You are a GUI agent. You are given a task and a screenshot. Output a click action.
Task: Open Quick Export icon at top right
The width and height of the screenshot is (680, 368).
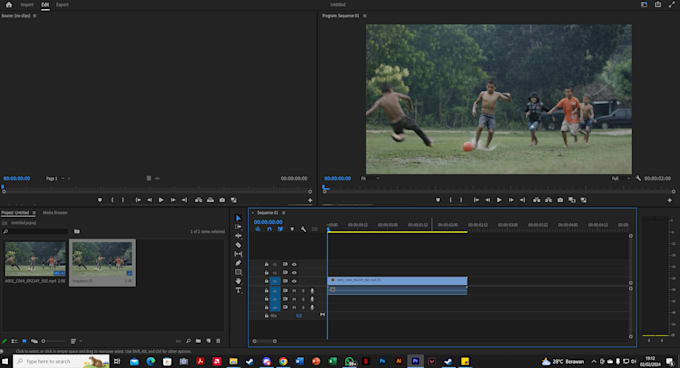[658, 4]
